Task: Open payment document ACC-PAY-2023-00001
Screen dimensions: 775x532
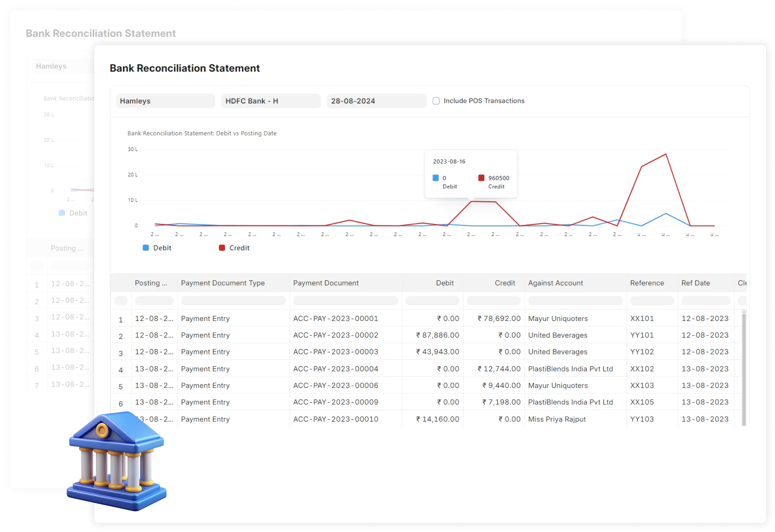Action: click(336, 319)
